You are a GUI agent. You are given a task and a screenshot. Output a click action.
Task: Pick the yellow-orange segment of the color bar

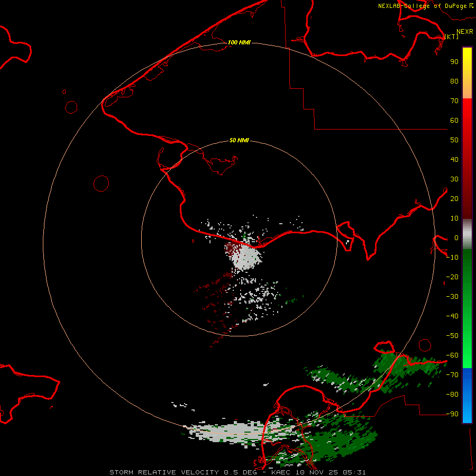[467, 73]
